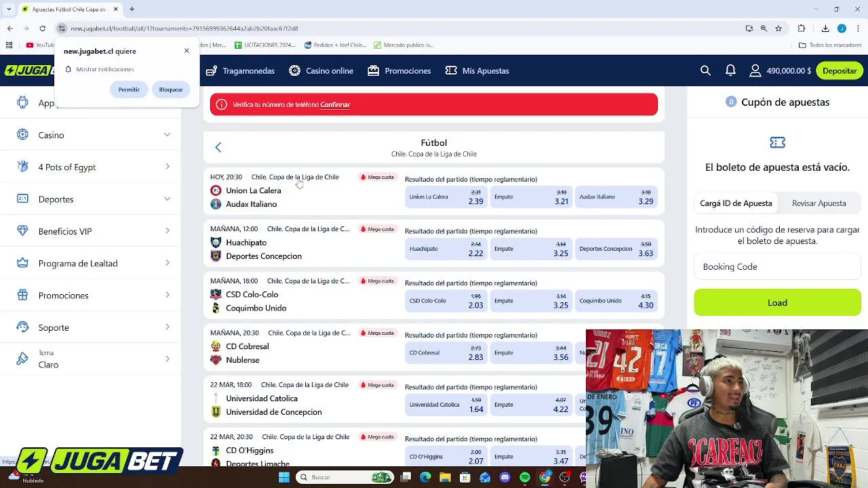Block notifications with the Bloquear button
Viewport: 868px width, 488px height.
coord(171,89)
